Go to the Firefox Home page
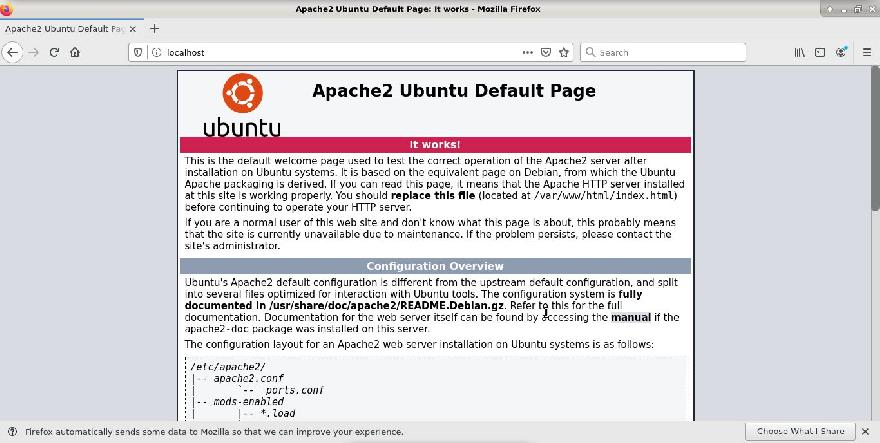 (x=75, y=52)
